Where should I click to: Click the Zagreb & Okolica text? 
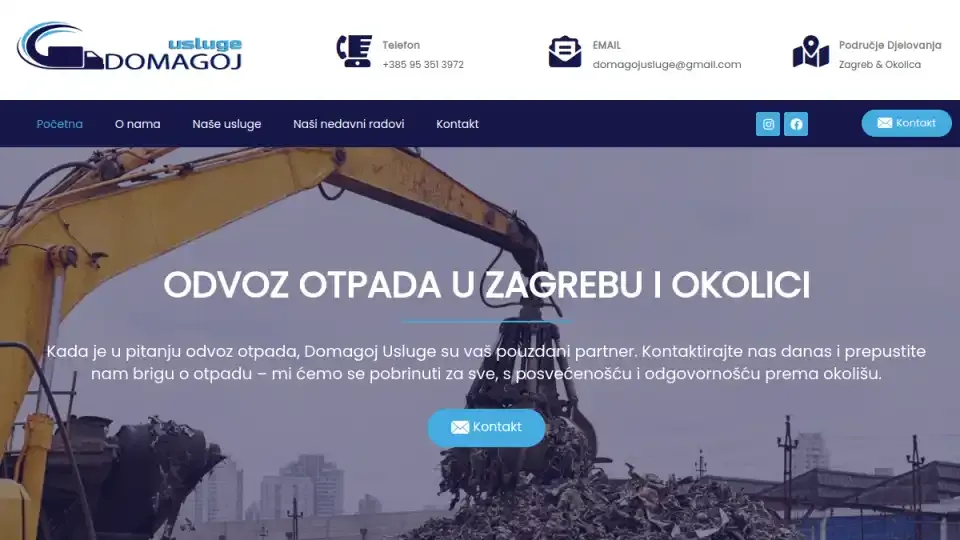point(880,64)
